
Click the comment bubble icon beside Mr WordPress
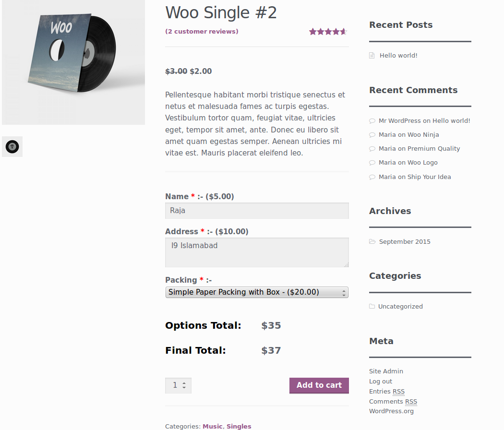pyautogui.click(x=372, y=121)
